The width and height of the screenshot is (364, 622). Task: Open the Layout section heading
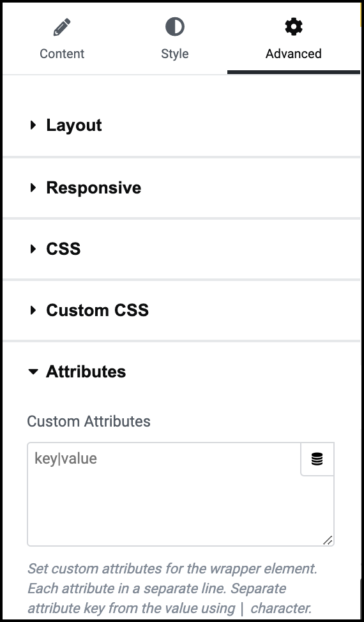pyautogui.click(x=74, y=125)
